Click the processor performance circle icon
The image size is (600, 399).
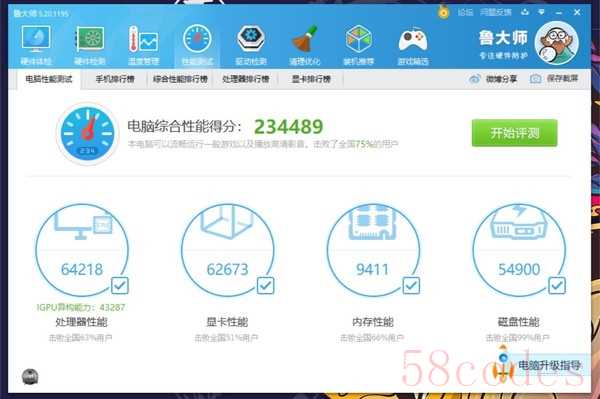82,250
